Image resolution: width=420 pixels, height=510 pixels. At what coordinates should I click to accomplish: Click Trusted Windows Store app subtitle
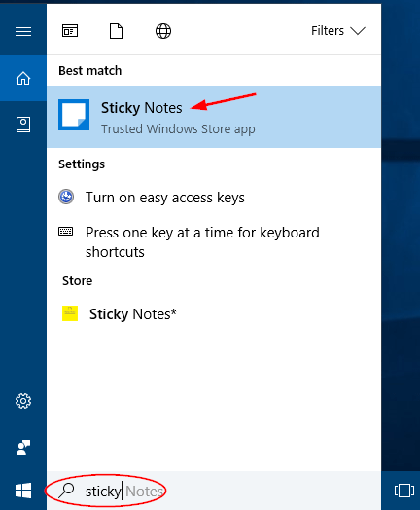click(x=178, y=129)
